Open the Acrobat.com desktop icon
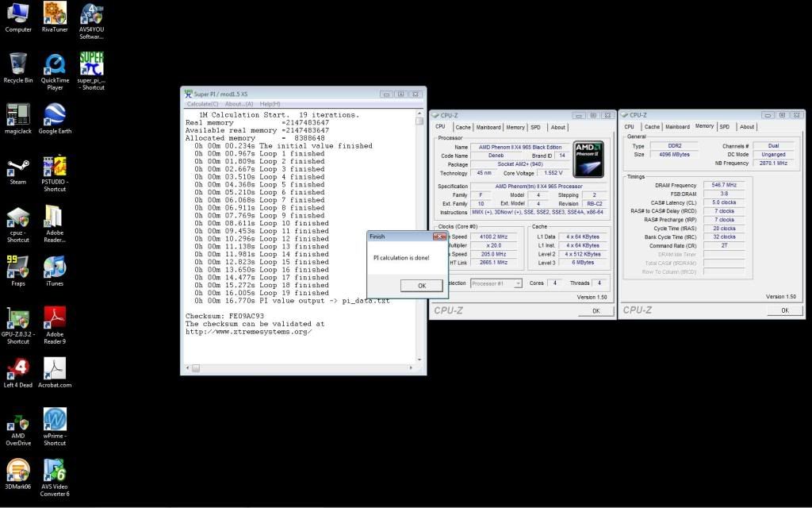This screenshot has width=812, height=508. point(55,373)
